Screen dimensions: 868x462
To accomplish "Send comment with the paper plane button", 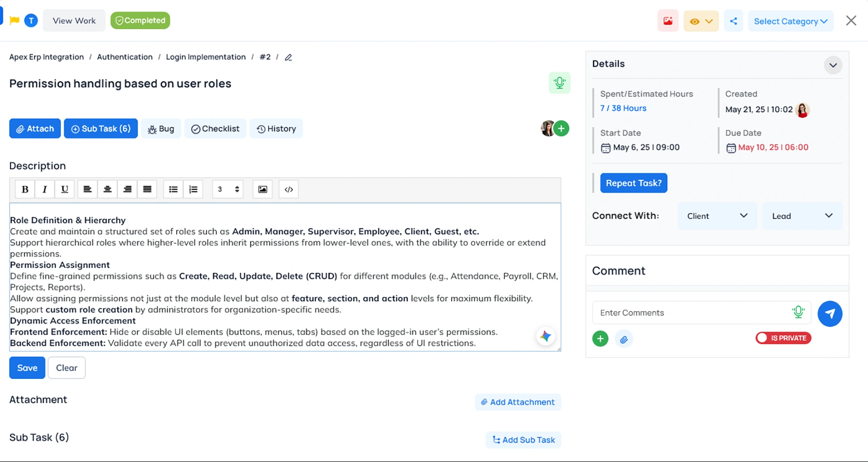I will click(830, 313).
